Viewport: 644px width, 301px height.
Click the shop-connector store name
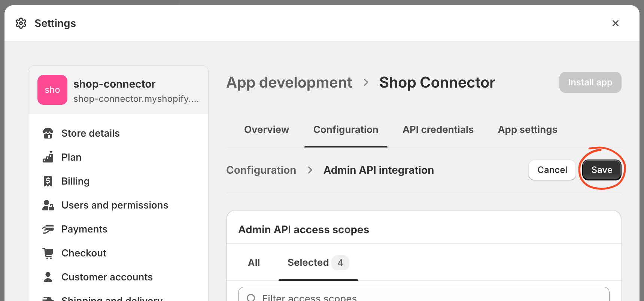(115, 84)
